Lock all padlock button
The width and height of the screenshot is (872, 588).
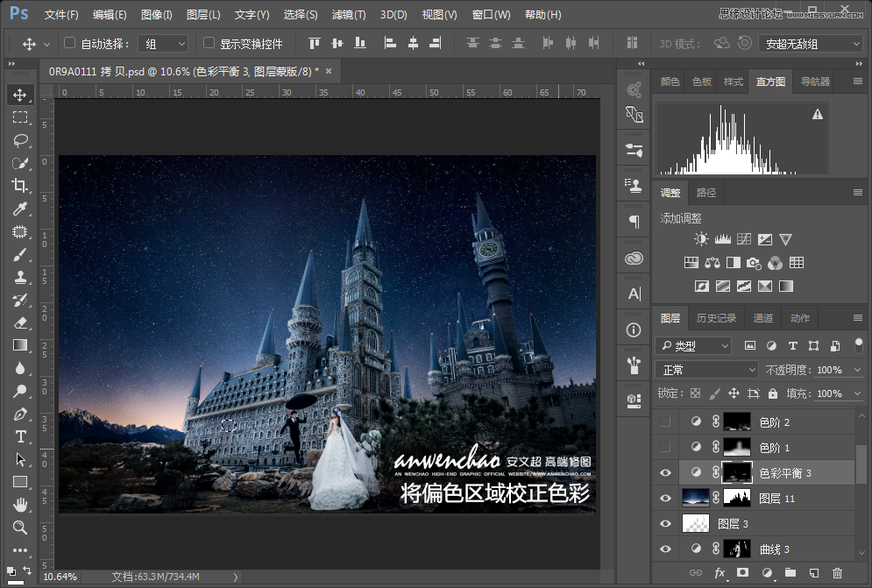tap(773, 393)
